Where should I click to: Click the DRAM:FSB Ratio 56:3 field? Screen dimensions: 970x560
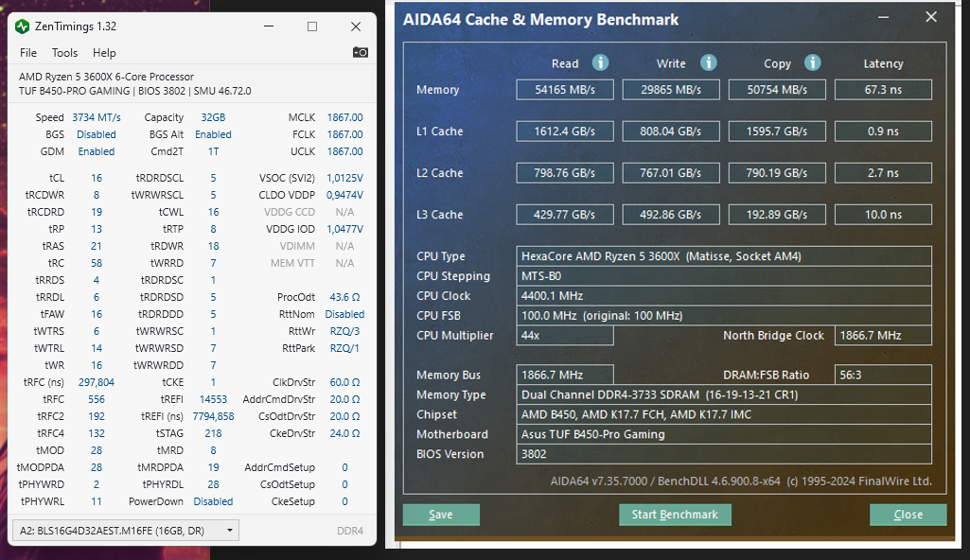pos(883,375)
